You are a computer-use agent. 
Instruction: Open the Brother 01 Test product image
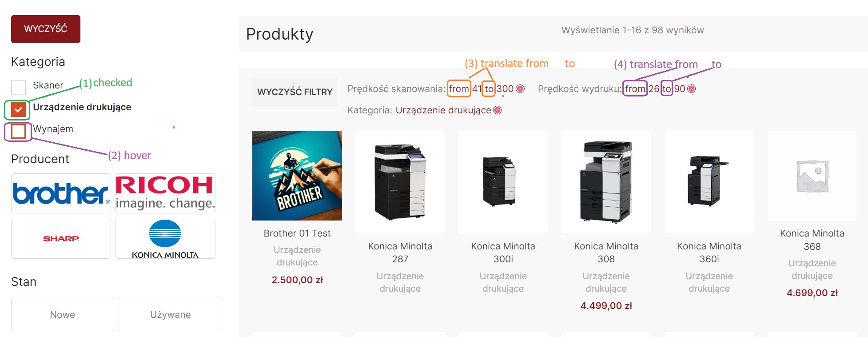[x=297, y=176]
